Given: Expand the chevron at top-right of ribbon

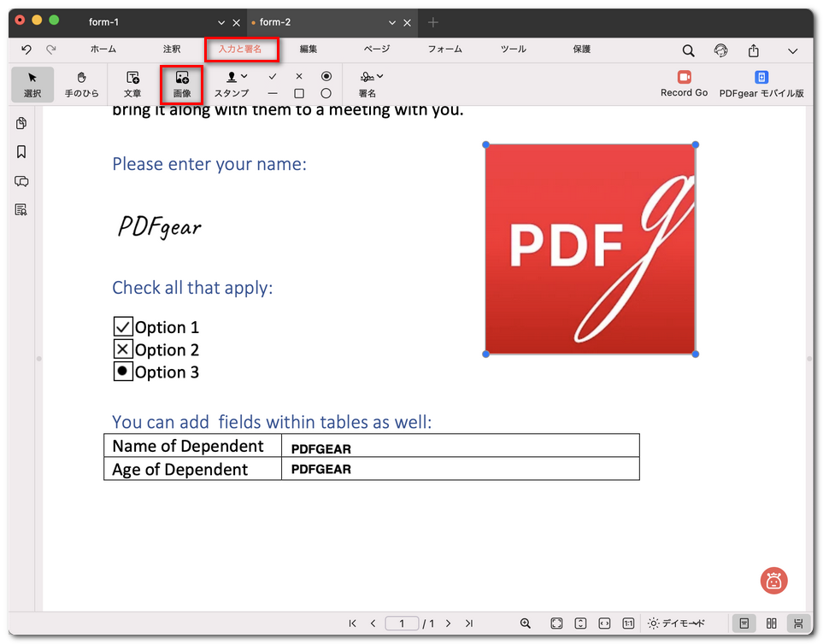Looking at the screenshot, I should coord(794,51).
